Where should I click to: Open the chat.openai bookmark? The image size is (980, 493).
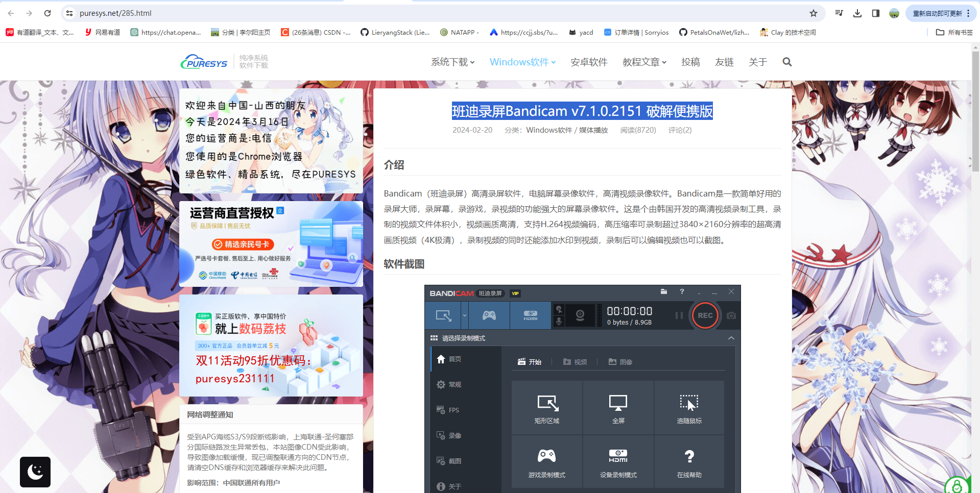click(165, 32)
